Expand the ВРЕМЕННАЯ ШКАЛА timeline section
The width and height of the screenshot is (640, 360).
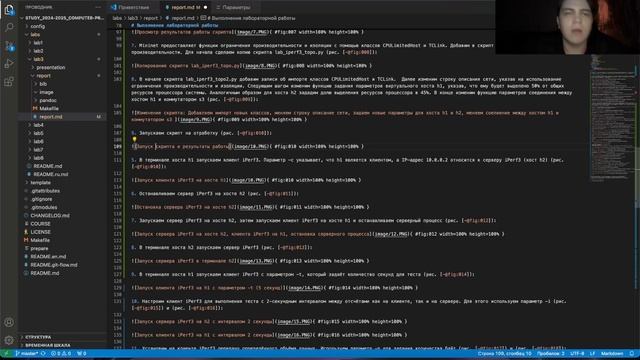pos(47,345)
